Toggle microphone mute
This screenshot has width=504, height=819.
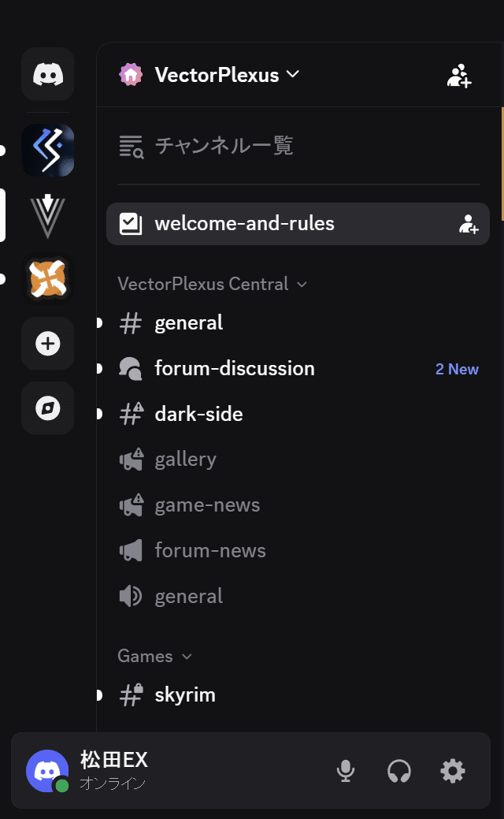(346, 771)
